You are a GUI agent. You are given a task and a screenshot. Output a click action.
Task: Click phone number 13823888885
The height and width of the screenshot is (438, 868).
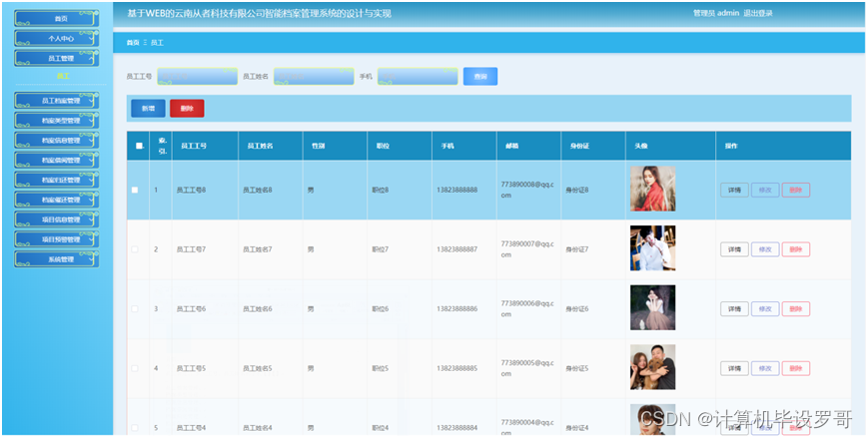click(x=456, y=368)
